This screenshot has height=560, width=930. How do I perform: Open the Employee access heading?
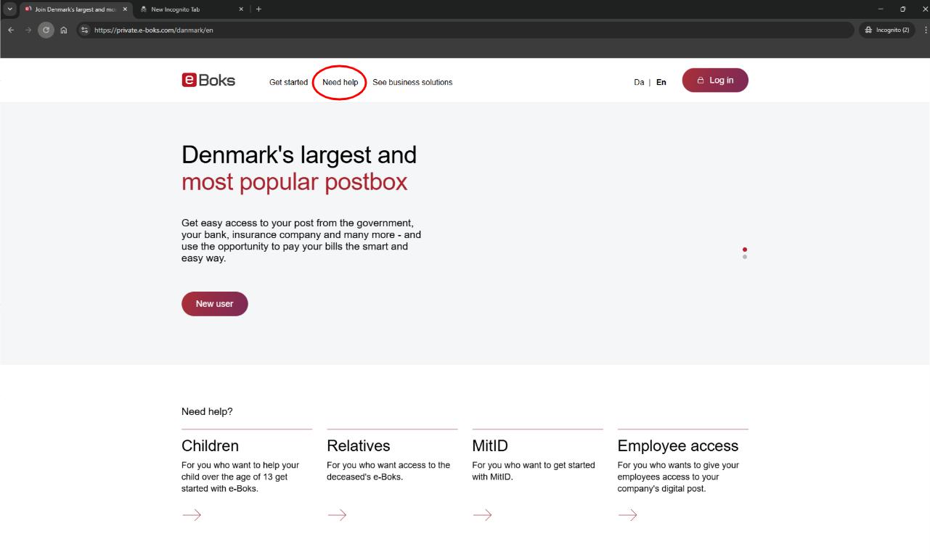[678, 446]
